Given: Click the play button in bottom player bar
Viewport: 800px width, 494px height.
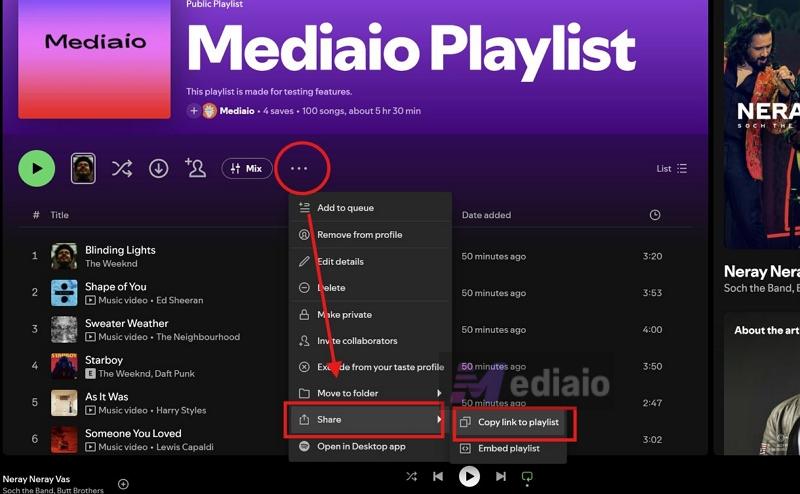Looking at the screenshot, I should [x=469, y=477].
